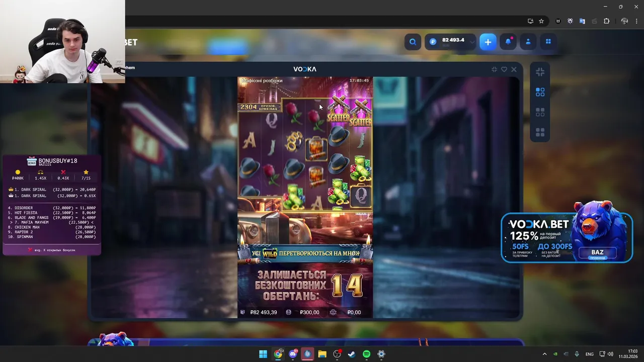Image resolution: width=644 pixels, height=362 pixels.
Task: Click the win amount ₽0,00
Action: 354,312
